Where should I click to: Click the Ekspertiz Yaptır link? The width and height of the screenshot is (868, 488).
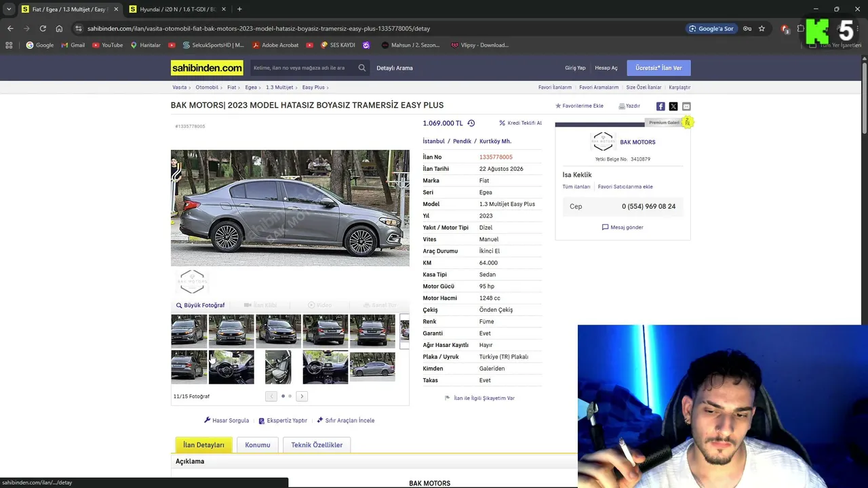283,421
